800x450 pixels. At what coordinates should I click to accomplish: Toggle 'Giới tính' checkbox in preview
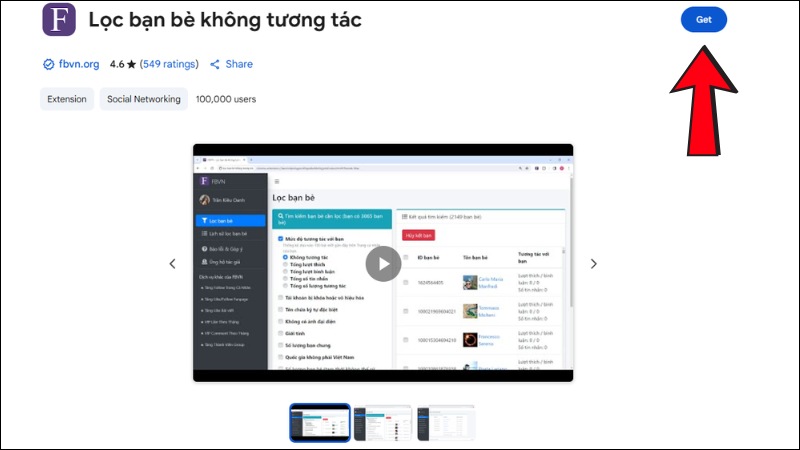(280, 333)
